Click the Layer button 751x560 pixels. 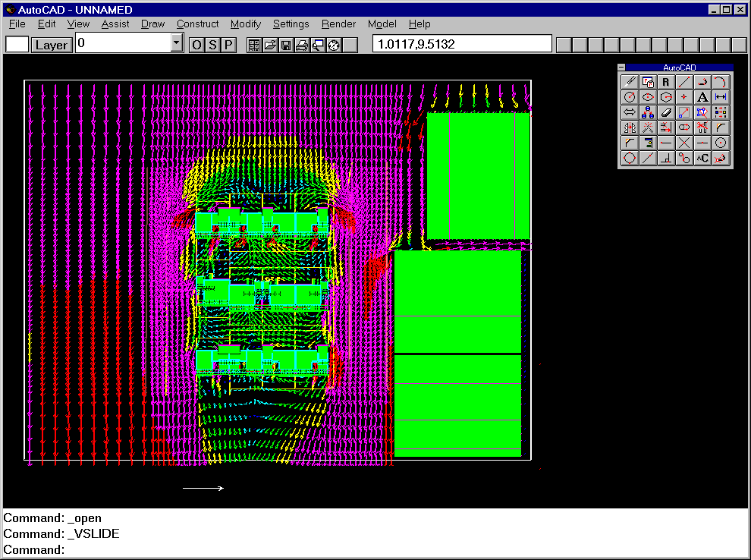coord(52,45)
